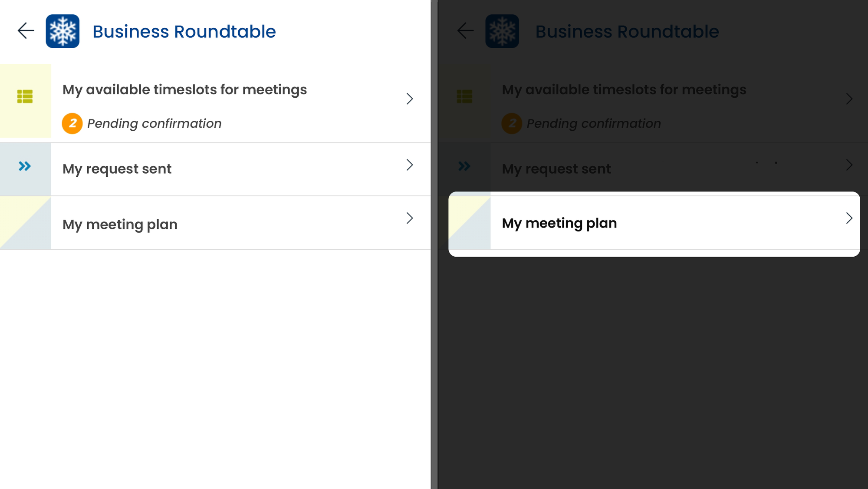
Task: Expand the highlighted meeting plan chevron
Action: [x=849, y=218]
